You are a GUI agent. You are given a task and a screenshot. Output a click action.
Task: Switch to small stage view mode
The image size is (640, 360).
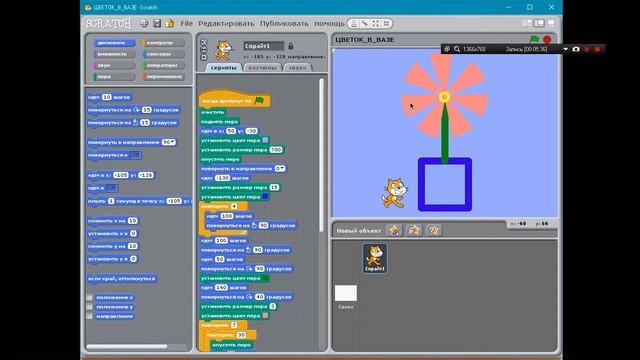[x=527, y=23]
